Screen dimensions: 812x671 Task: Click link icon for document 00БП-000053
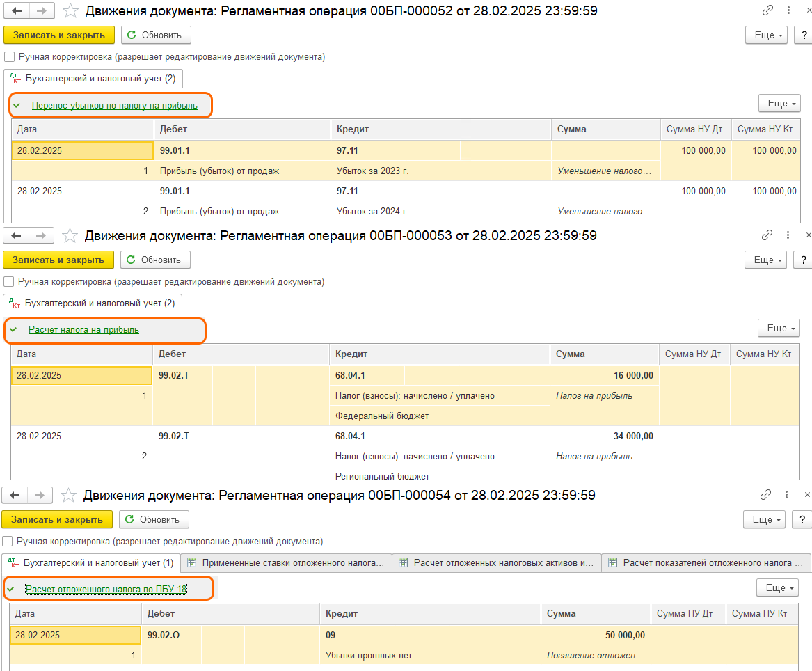767,235
